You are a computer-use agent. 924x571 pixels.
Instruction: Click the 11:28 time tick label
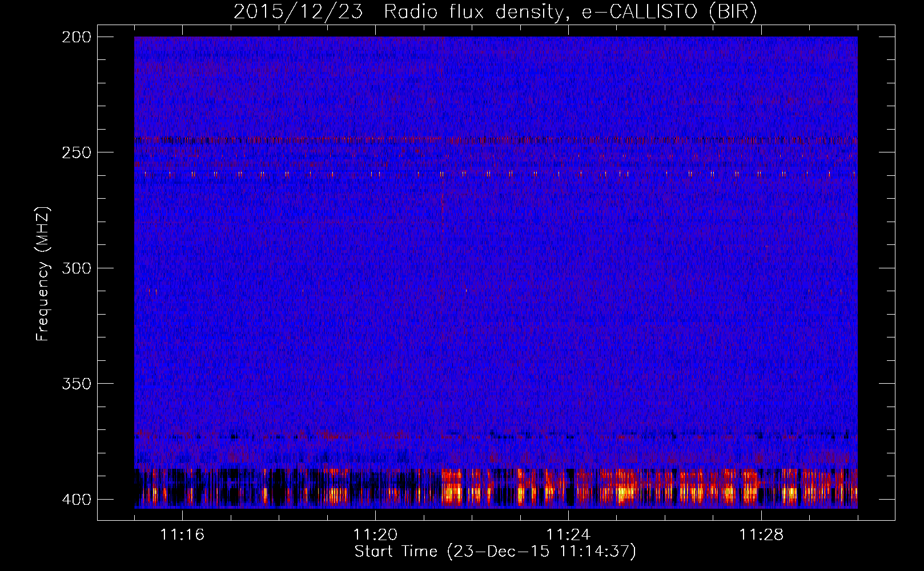(761, 534)
